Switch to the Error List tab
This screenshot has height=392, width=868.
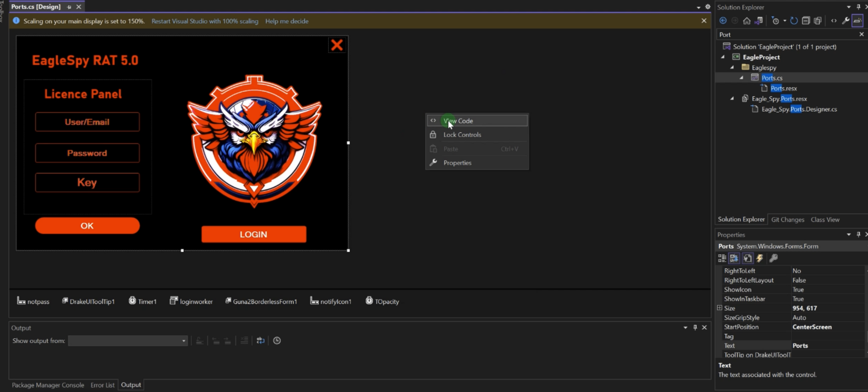(102, 385)
